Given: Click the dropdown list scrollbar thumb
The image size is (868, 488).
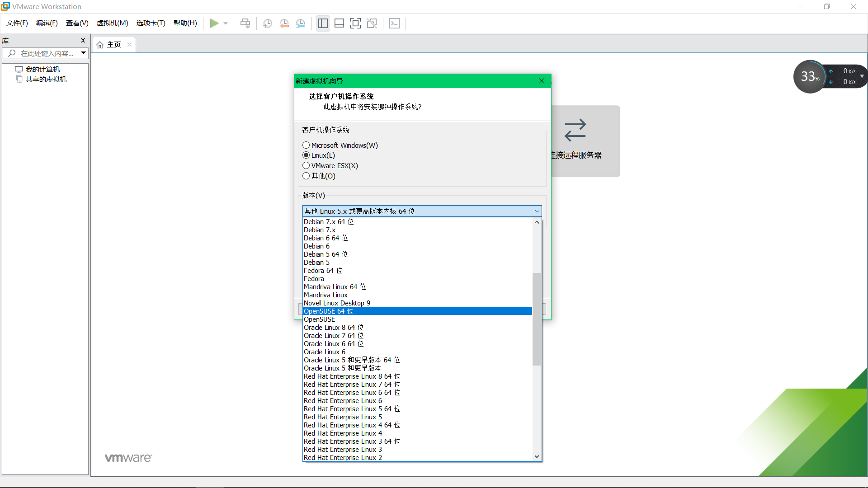Looking at the screenshot, I should (537, 319).
